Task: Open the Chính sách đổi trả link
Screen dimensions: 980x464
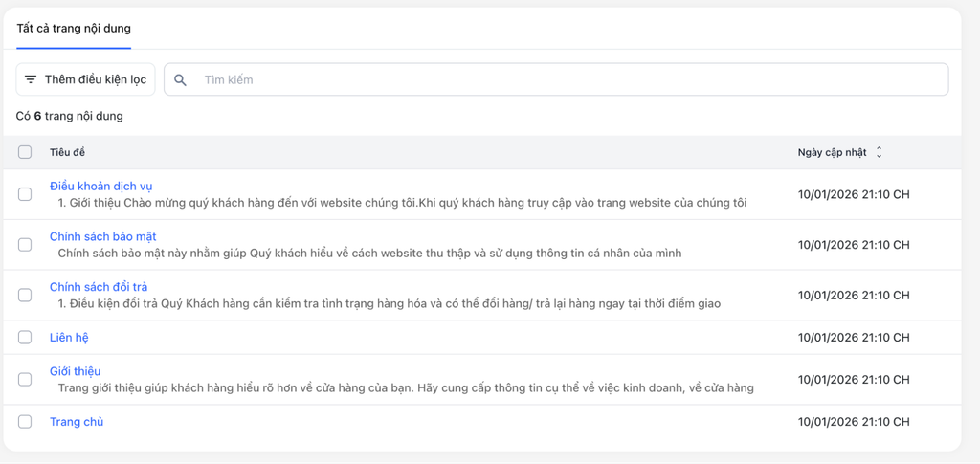Action: point(98,287)
